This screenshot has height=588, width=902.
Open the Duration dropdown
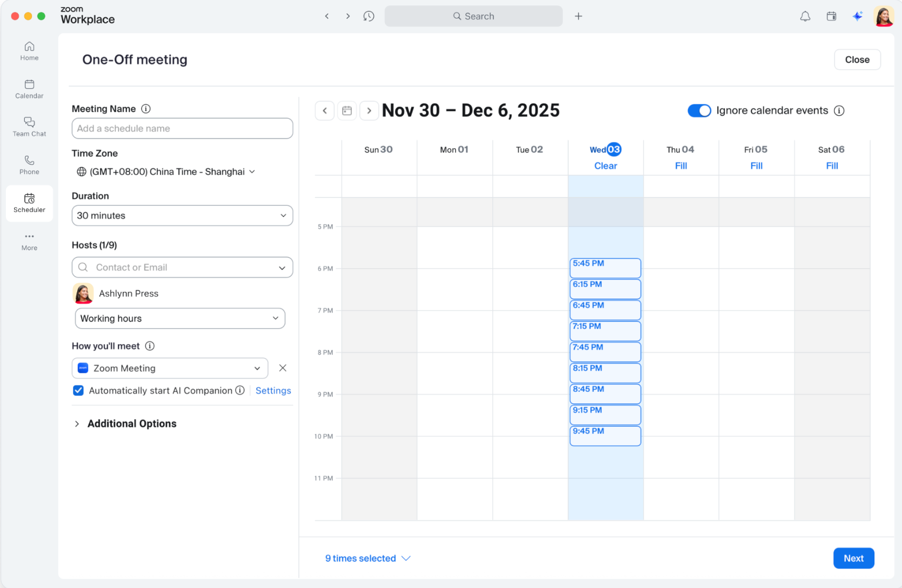point(182,215)
